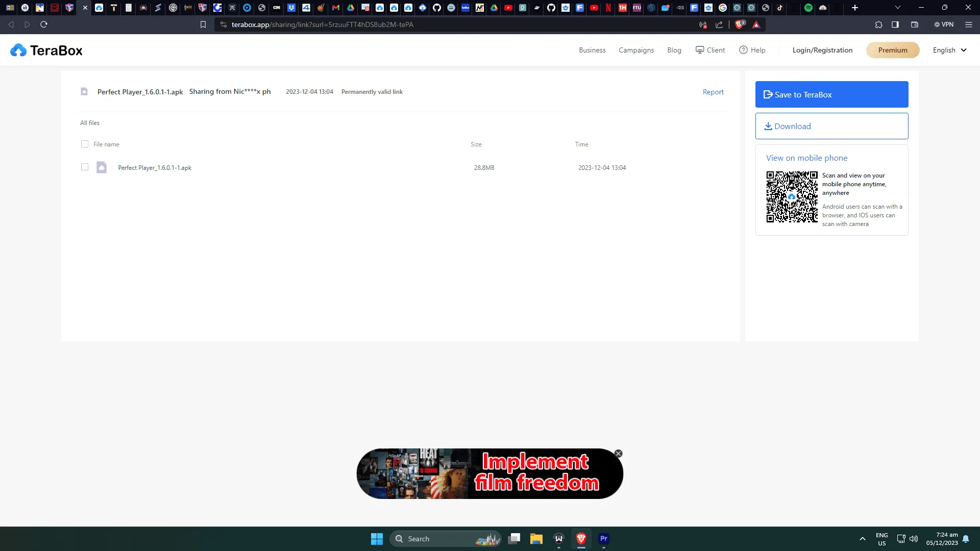This screenshot has height=551, width=980.
Task: Switch to the Google tab
Action: [x=723, y=8]
